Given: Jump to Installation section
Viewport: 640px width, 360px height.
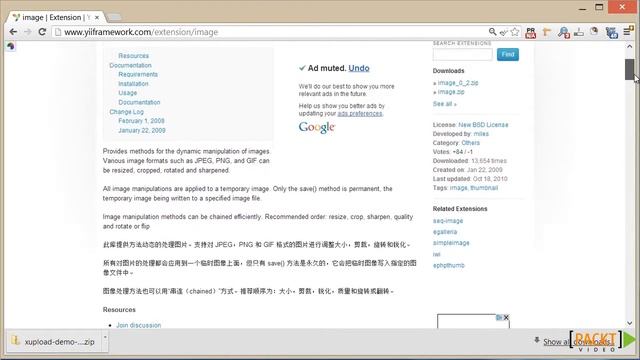Looking at the screenshot, I should tap(133, 84).
